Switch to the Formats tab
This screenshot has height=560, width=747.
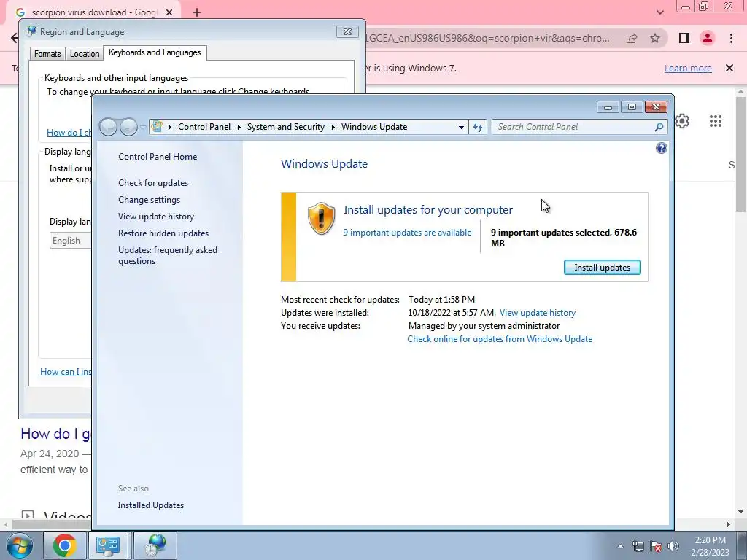click(x=47, y=54)
